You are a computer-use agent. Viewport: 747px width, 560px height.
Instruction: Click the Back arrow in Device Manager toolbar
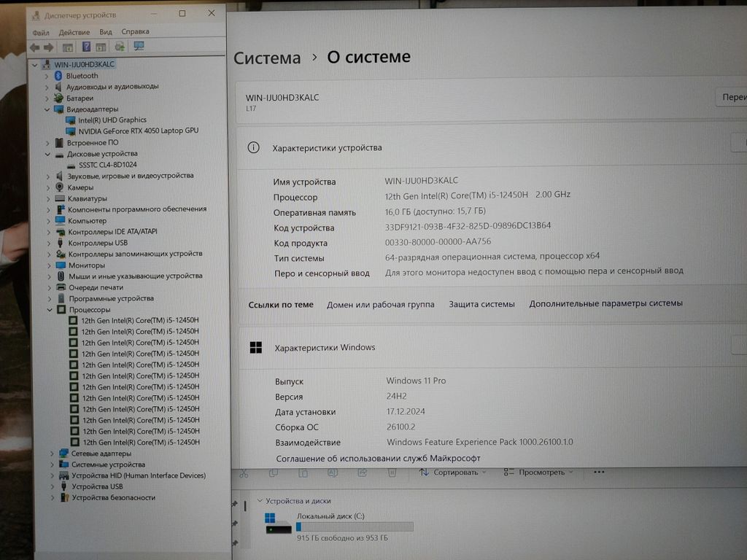pyautogui.click(x=34, y=47)
